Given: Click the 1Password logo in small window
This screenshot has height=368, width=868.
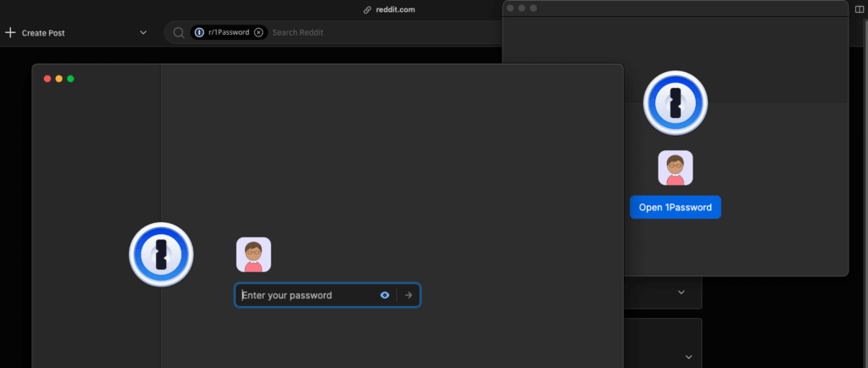Looking at the screenshot, I should pos(676,103).
